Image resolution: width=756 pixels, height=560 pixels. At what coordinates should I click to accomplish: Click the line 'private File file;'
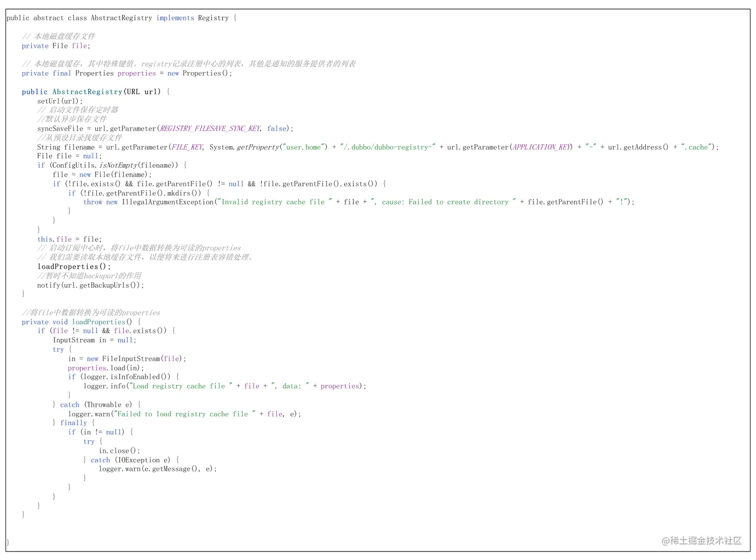pyautogui.click(x=56, y=46)
